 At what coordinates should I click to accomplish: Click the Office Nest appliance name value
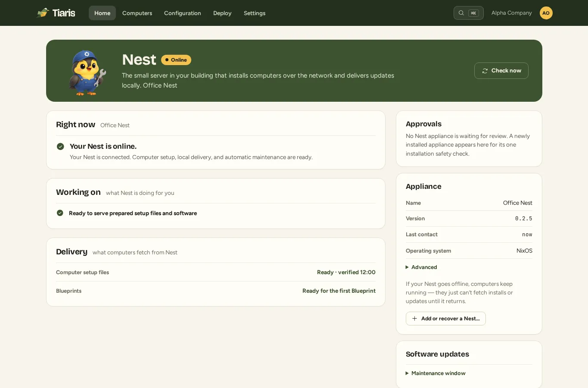518,203
